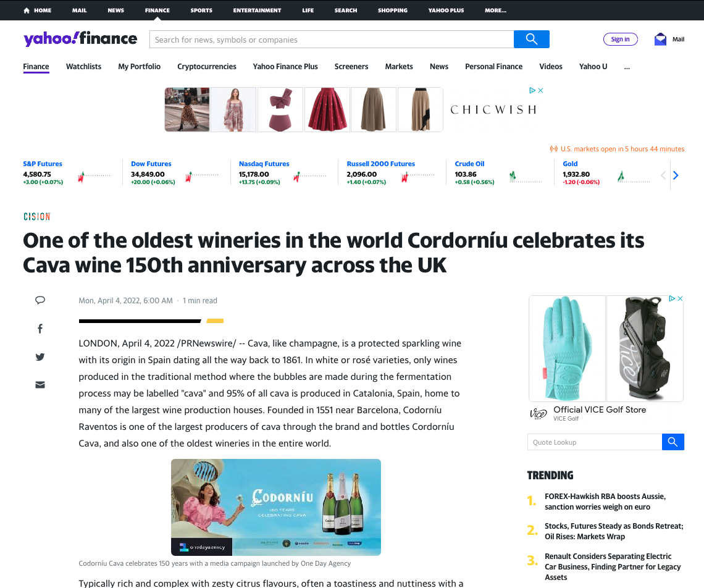The height and width of the screenshot is (588, 704).
Task: Share article via Twitter bird icon
Action: pyautogui.click(x=40, y=357)
